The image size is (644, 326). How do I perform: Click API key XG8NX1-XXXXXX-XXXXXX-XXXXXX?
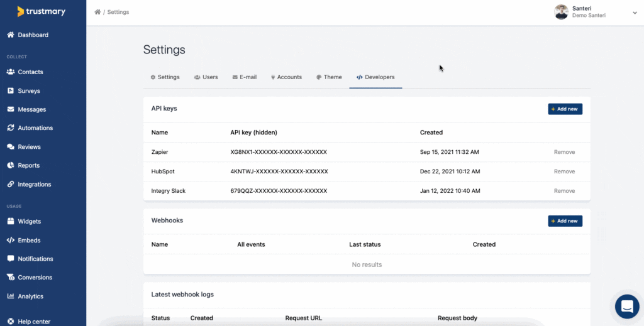(x=279, y=152)
